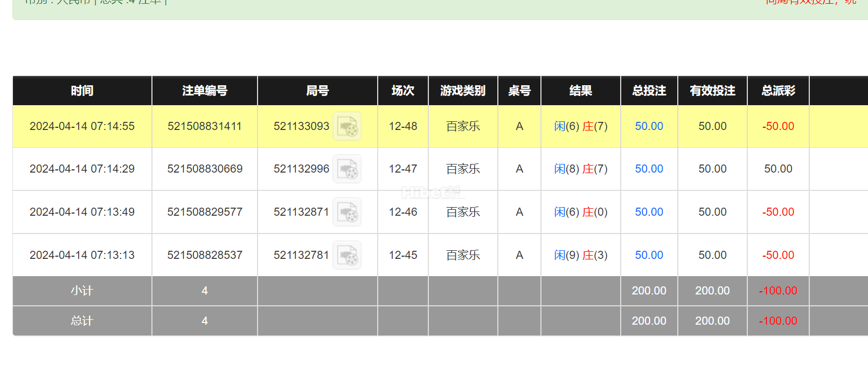Viewport: 868px width, 384px height.
Task: Click the 50.00 total bet link for 12-47
Action: [649, 169]
